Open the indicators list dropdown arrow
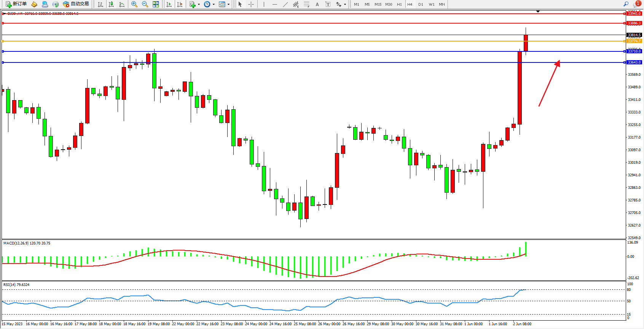644x329 pixels. coord(199,5)
